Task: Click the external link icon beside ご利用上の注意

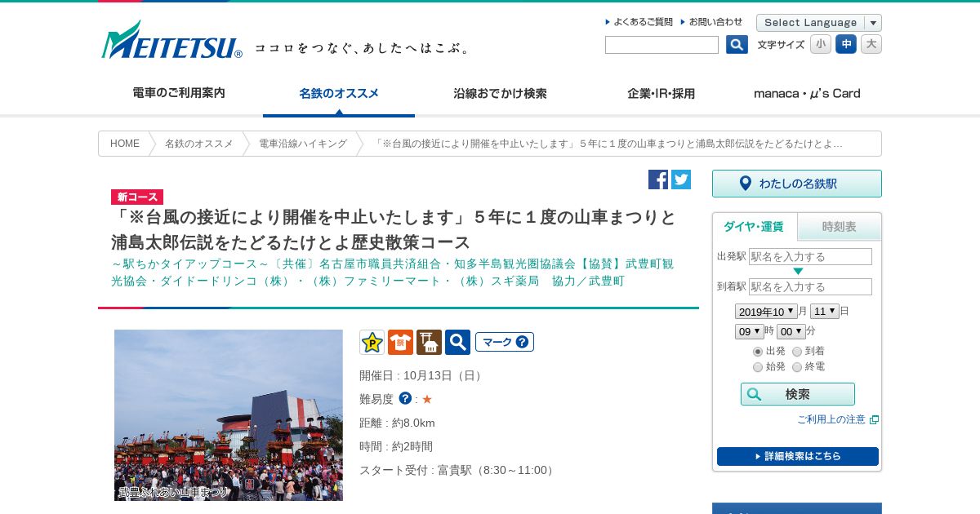Action: 874,419
